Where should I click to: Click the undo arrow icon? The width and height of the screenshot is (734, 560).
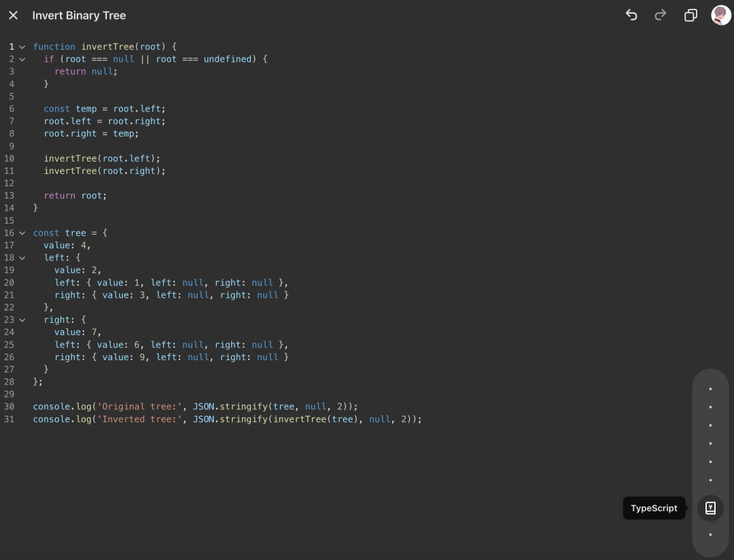pos(631,15)
